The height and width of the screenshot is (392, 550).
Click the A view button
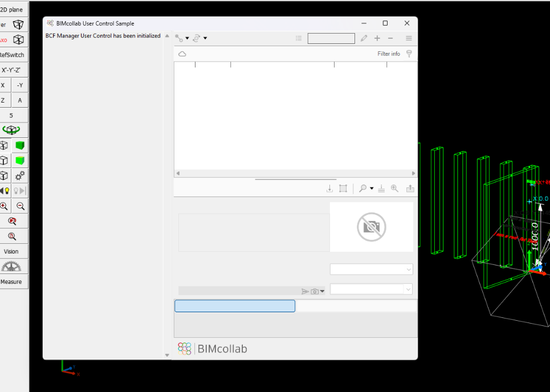20,100
